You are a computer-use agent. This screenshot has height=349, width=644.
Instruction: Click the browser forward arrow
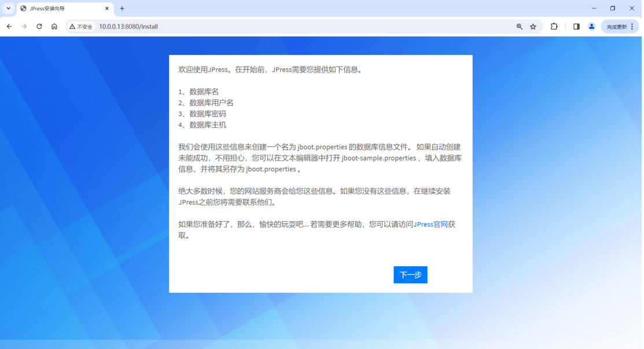(24, 27)
